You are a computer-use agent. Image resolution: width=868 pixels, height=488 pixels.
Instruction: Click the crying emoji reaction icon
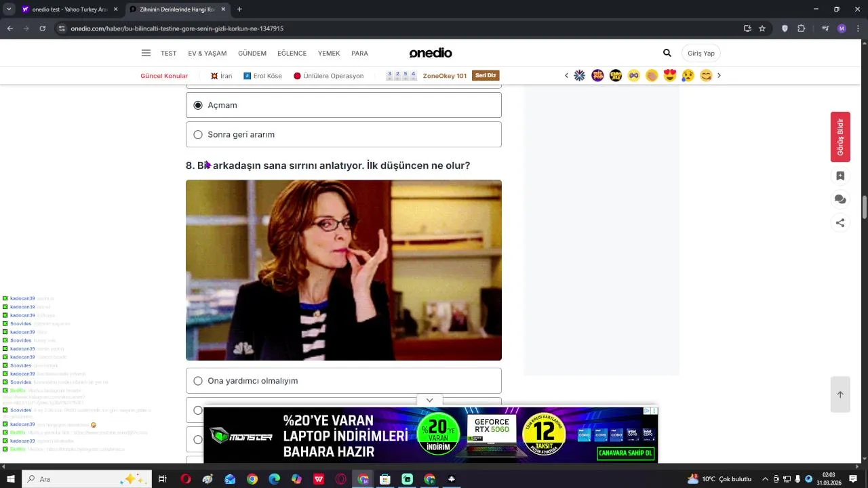tap(688, 75)
